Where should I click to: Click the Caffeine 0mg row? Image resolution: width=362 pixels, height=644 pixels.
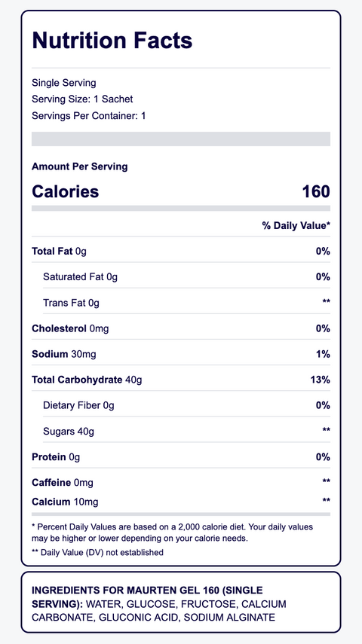click(181, 482)
